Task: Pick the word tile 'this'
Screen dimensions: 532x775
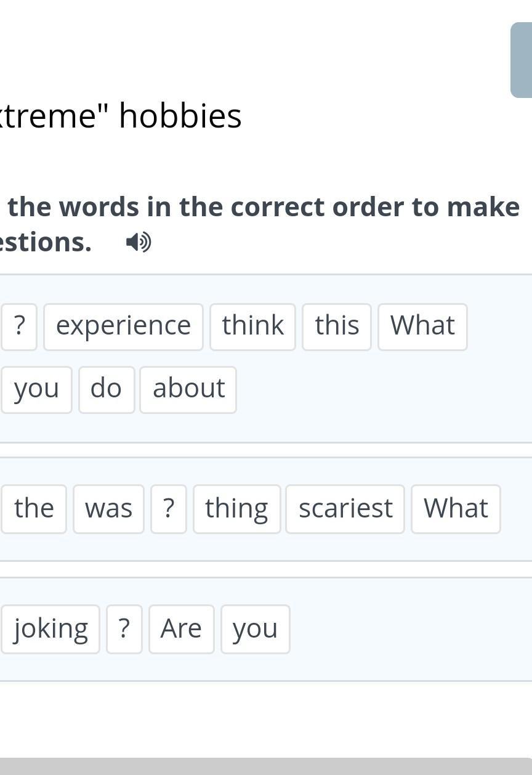Action: click(x=337, y=327)
